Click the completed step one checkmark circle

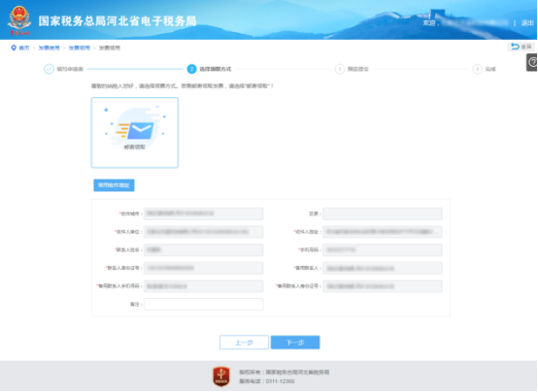[49, 69]
